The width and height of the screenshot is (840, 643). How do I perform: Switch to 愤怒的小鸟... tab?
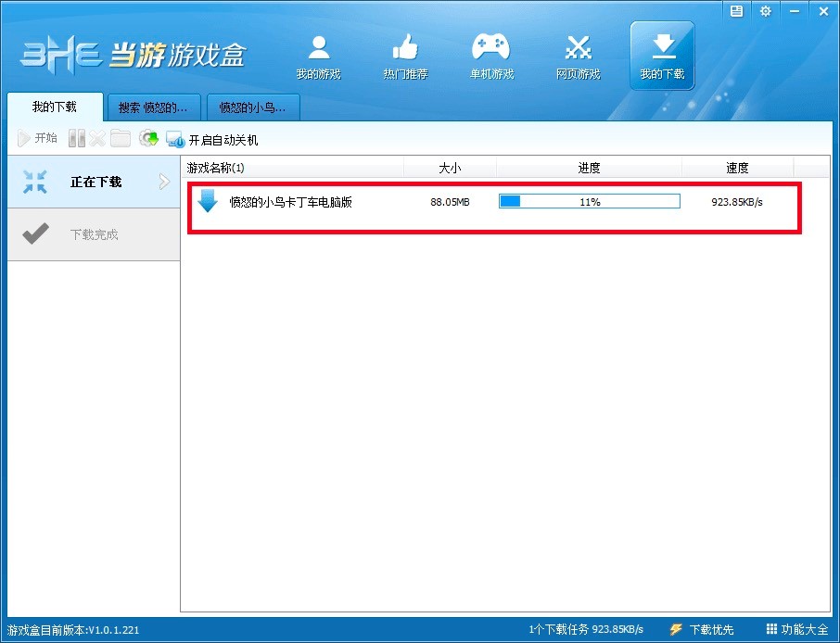coord(253,107)
